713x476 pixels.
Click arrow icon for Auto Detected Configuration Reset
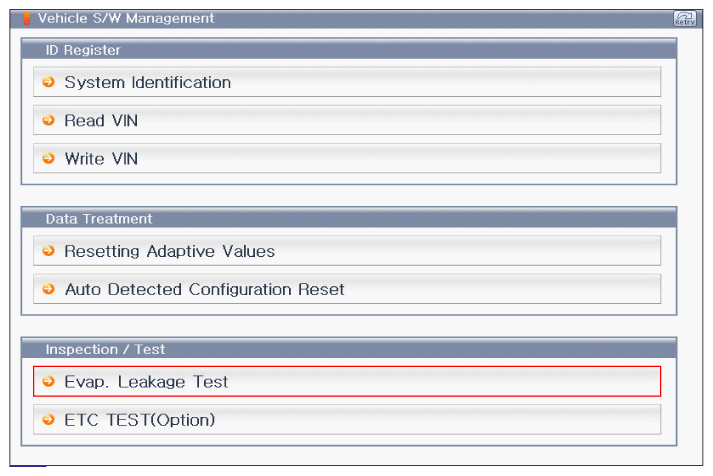48,289
